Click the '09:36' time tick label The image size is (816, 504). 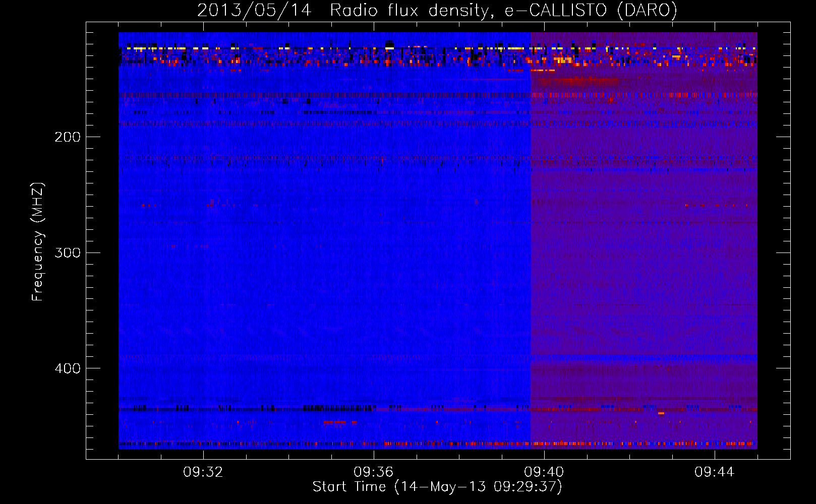tap(374, 472)
